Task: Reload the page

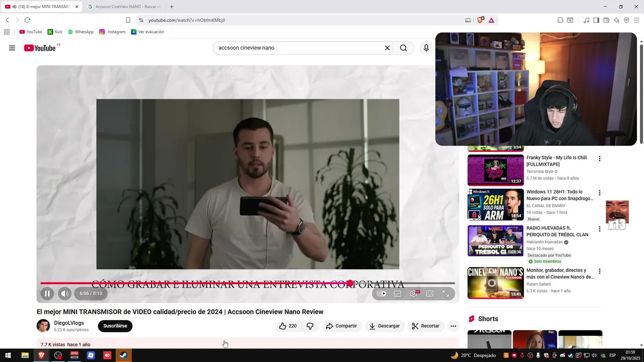Action: [27, 20]
